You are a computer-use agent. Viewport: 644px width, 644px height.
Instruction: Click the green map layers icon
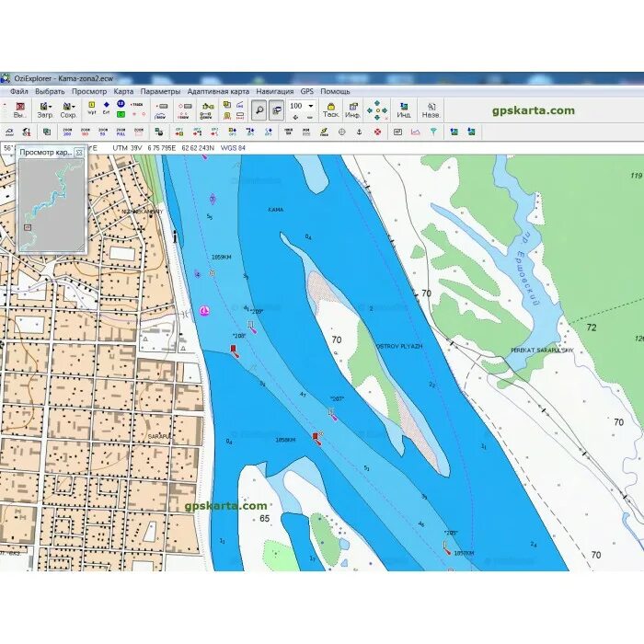pos(47,132)
